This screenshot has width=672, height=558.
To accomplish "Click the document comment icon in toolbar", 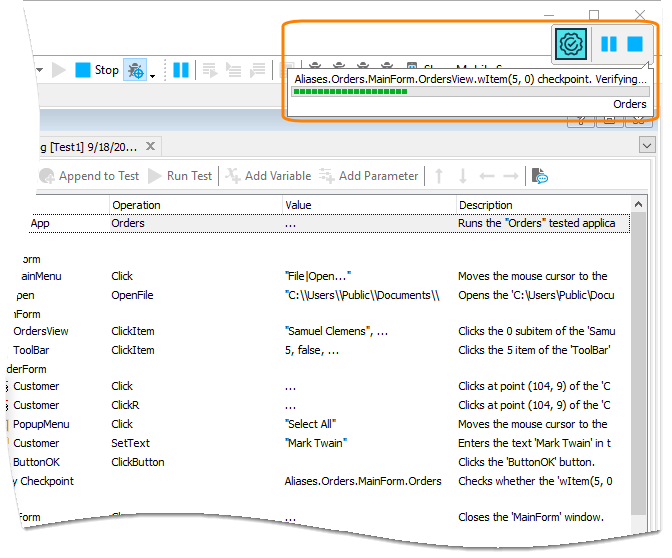I will click(x=540, y=176).
